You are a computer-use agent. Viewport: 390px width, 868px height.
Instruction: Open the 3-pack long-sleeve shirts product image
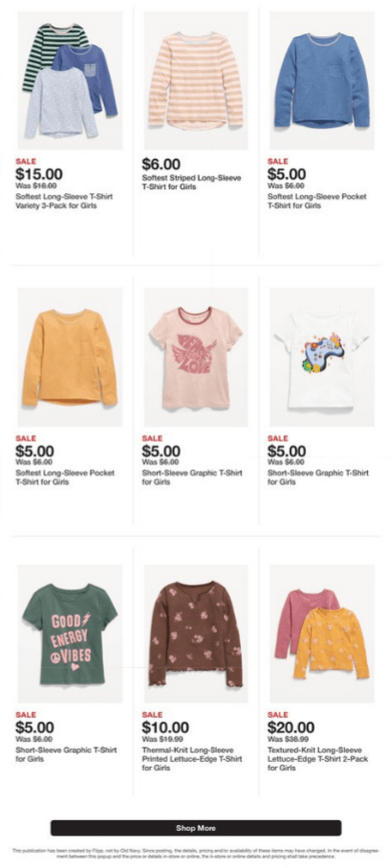pyautogui.click(x=70, y=80)
